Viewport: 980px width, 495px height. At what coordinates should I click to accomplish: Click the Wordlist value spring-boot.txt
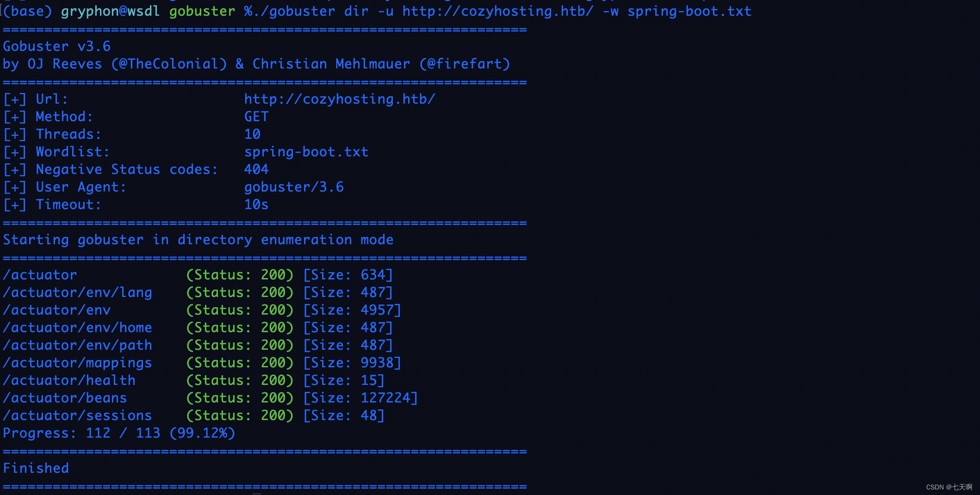tap(306, 152)
